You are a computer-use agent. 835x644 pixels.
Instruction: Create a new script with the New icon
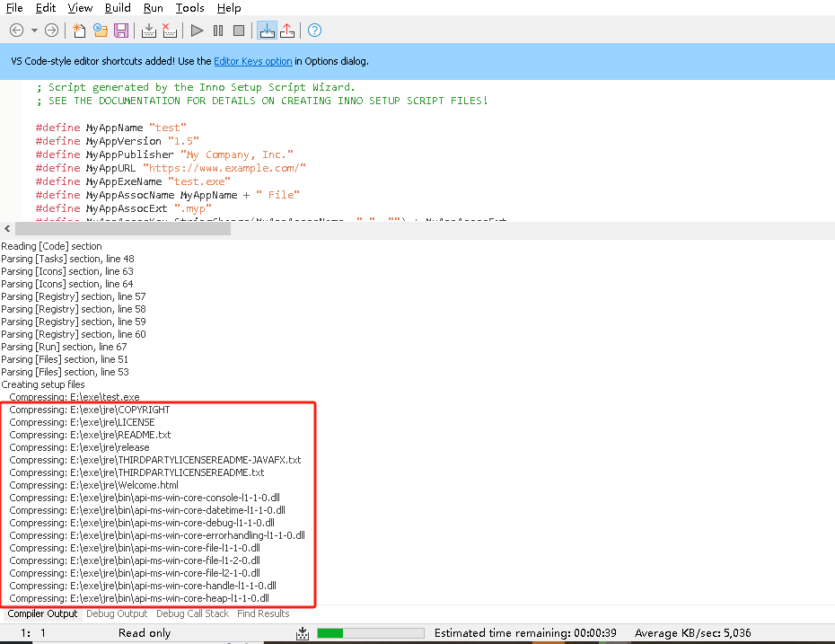[78, 30]
